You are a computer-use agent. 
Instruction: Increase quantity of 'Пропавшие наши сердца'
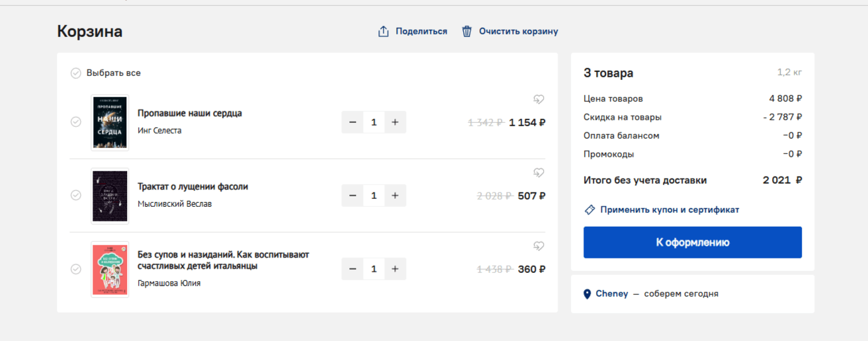click(x=395, y=122)
